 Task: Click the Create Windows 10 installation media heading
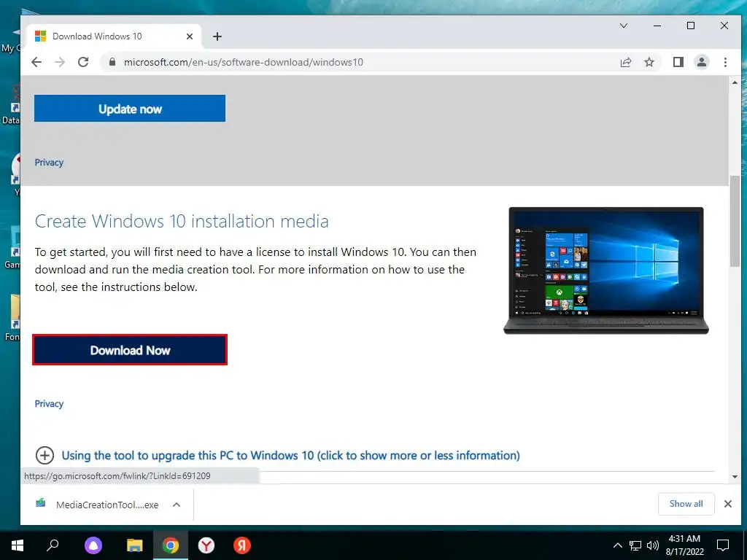pyautogui.click(x=182, y=222)
